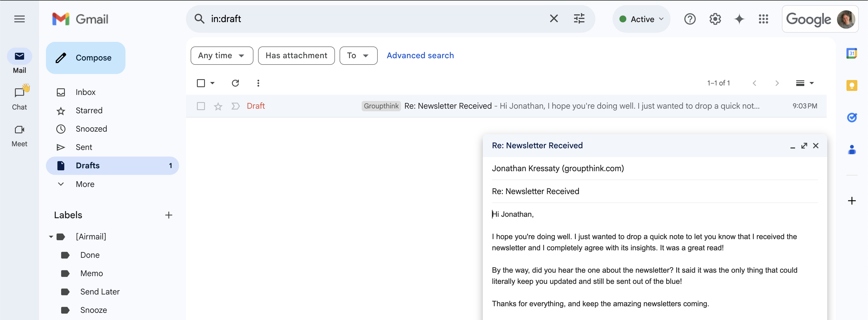Expand the More folders list
Screen dimensions: 868x320
click(x=85, y=184)
